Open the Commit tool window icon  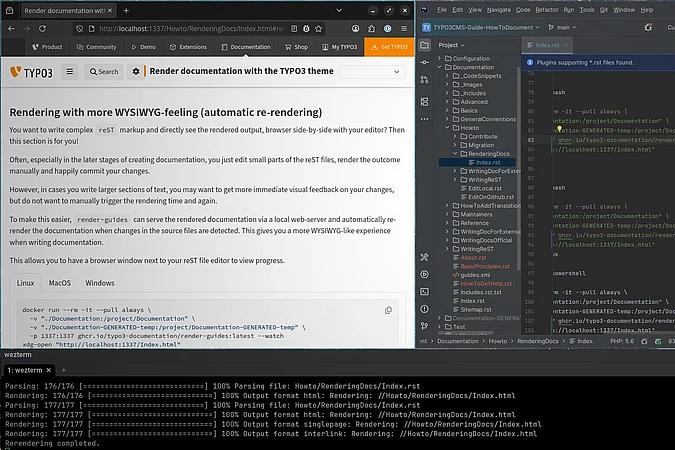coord(426,60)
